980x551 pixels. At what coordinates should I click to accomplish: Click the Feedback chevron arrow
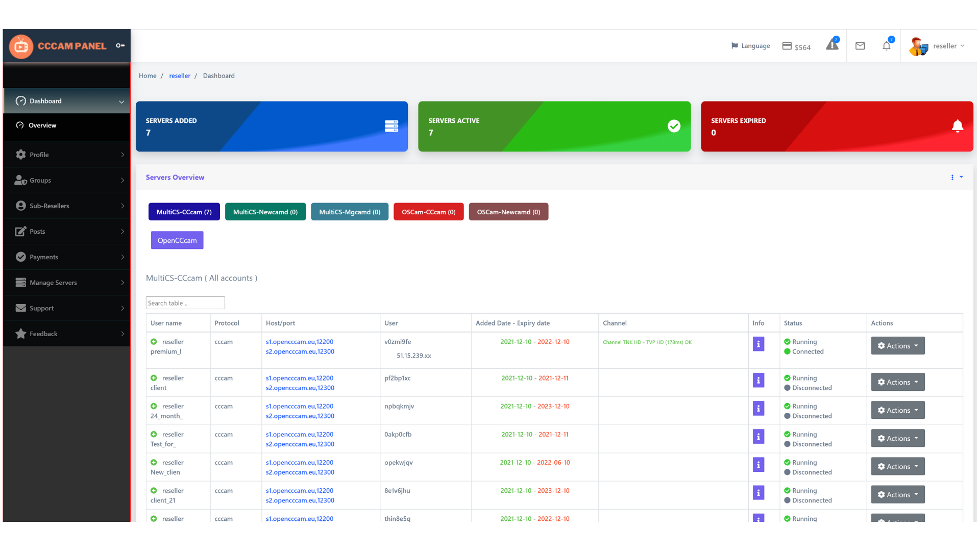tap(122, 334)
